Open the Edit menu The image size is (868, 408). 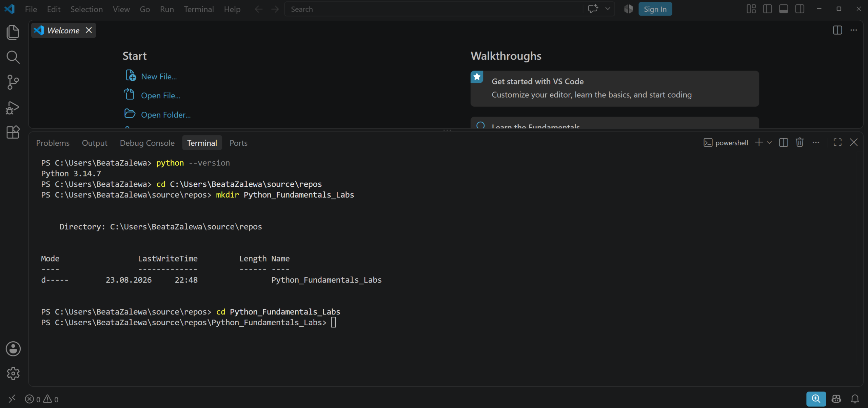[54, 9]
